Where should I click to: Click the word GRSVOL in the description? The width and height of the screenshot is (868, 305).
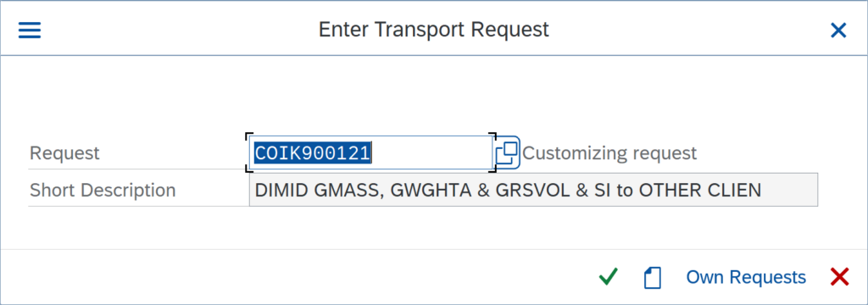point(534,190)
